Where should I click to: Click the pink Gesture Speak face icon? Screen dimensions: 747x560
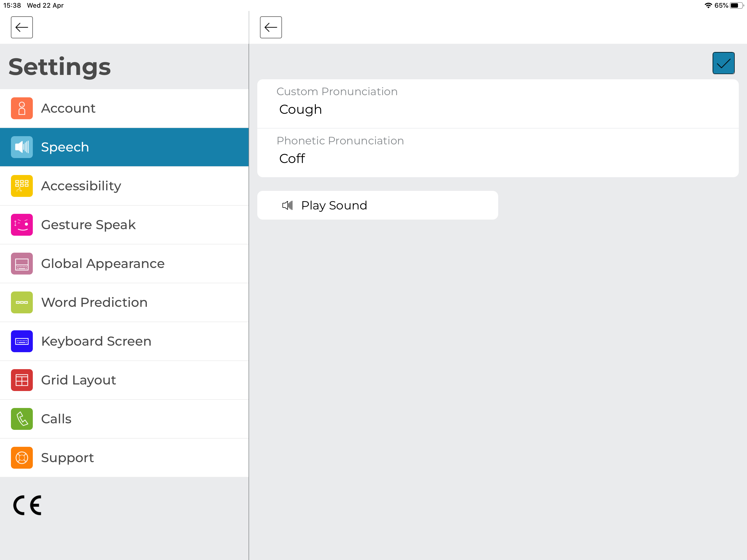point(22,225)
